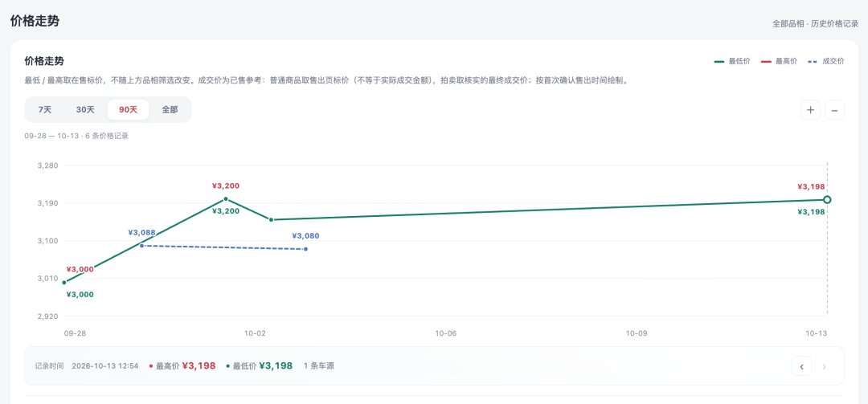Click the 1 条车源 text
The width and height of the screenshot is (868, 404).
pyautogui.click(x=318, y=365)
